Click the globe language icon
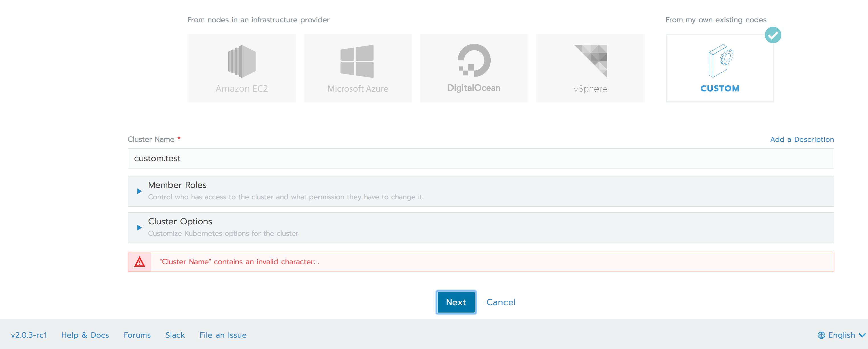The image size is (868, 349). point(821,335)
